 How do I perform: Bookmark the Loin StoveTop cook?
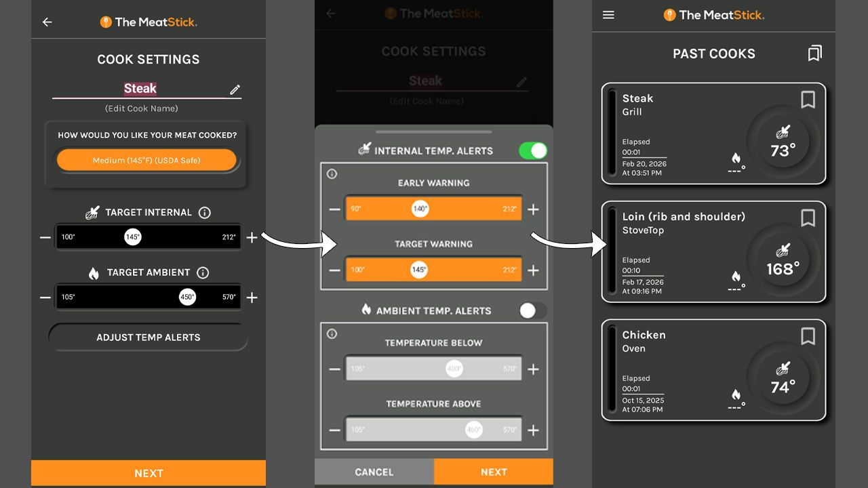coord(808,218)
